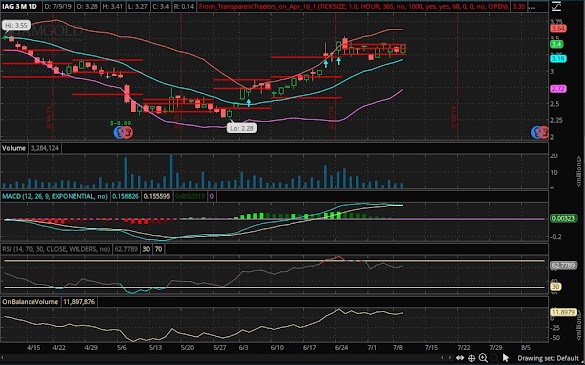Click the zoom in magnifier icon
This screenshot has height=365, width=585.
(x=483, y=358)
